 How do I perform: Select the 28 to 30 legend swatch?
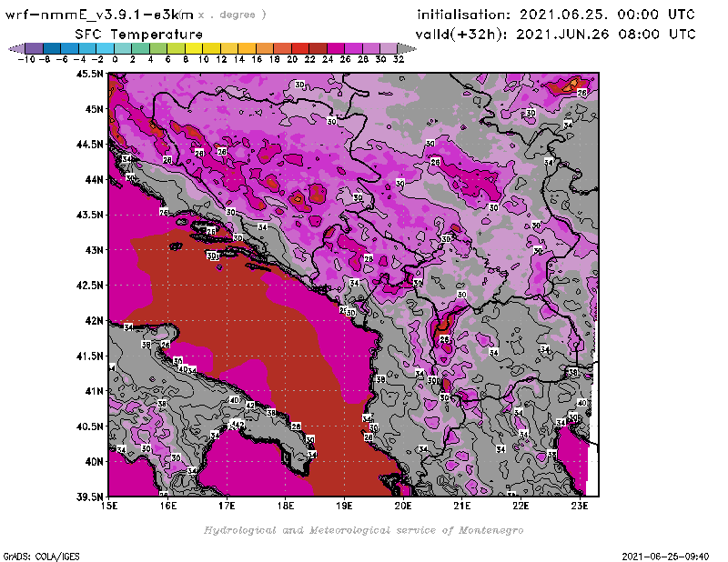click(371, 48)
